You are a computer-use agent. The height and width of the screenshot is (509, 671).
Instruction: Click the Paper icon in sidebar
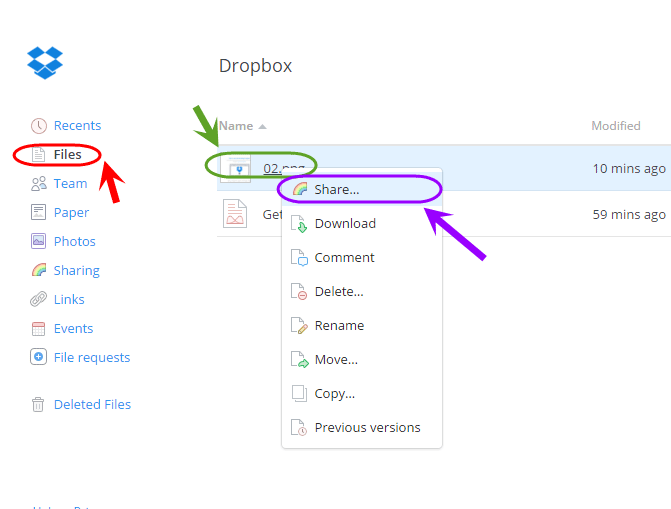click(x=39, y=212)
